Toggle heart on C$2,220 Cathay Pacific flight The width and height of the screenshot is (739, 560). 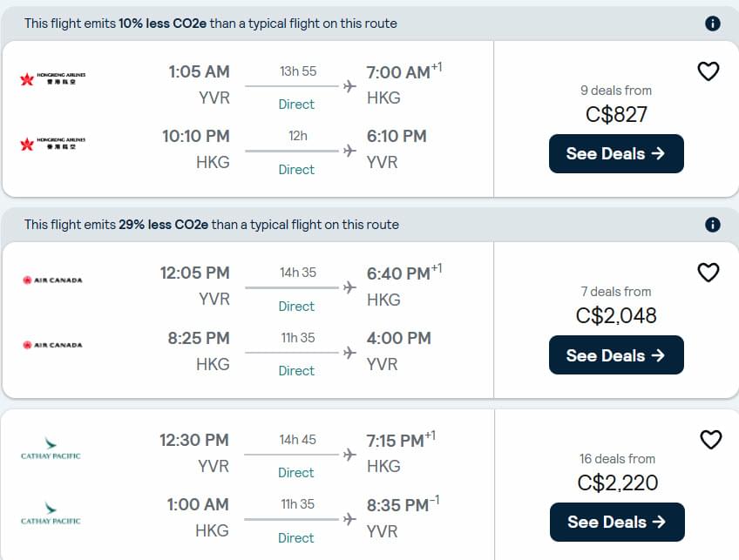pos(711,440)
